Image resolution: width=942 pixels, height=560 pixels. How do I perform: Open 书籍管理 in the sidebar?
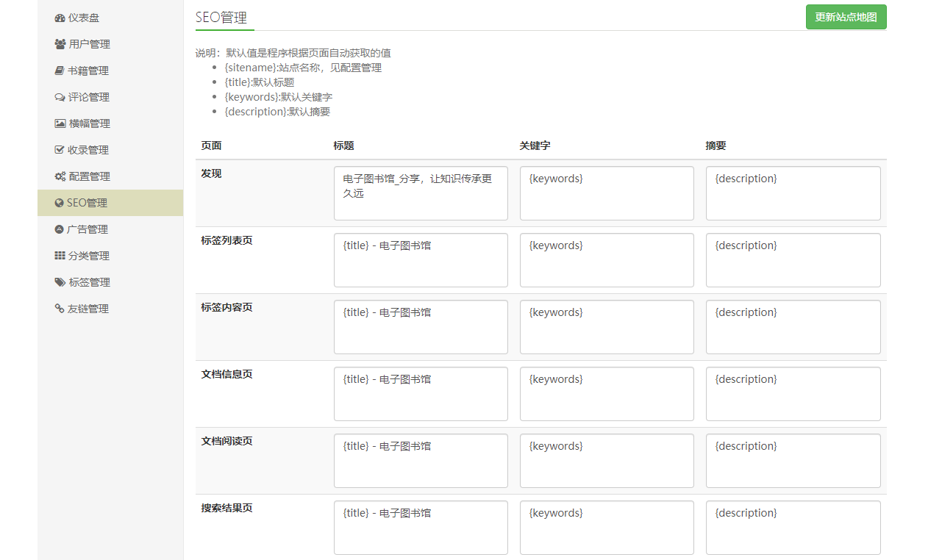[110, 71]
